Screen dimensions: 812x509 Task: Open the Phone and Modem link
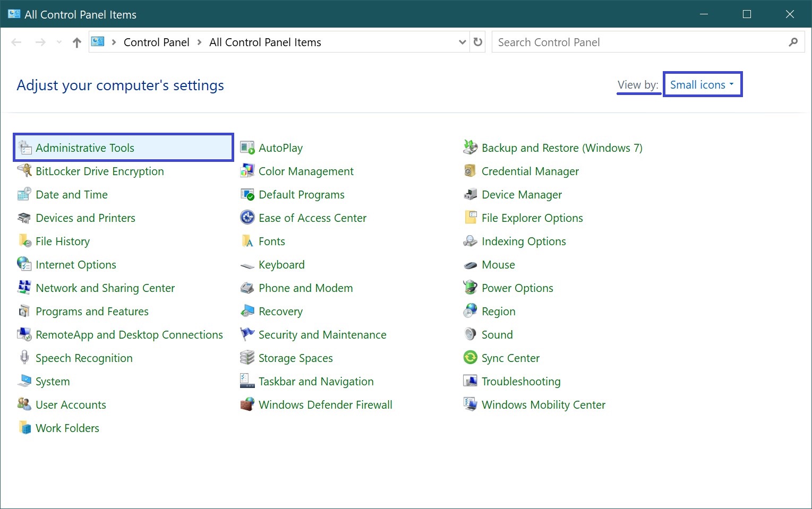306,288
